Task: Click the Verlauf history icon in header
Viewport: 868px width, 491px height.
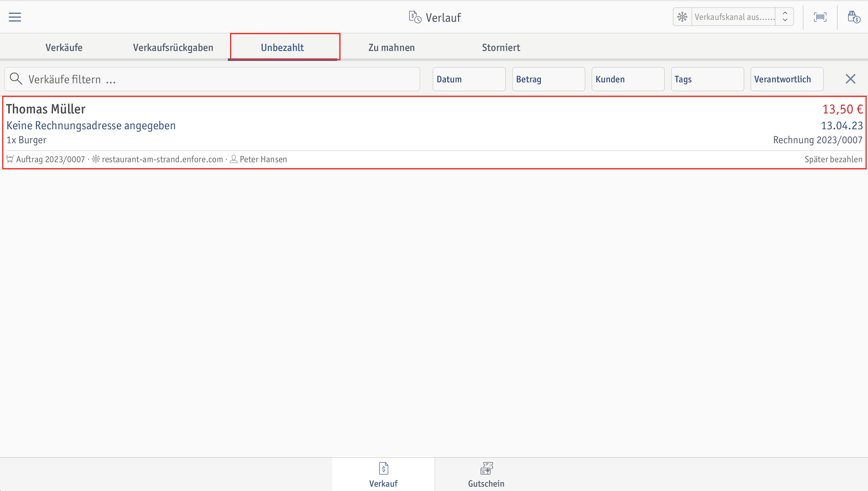Action: click(415, 17)
